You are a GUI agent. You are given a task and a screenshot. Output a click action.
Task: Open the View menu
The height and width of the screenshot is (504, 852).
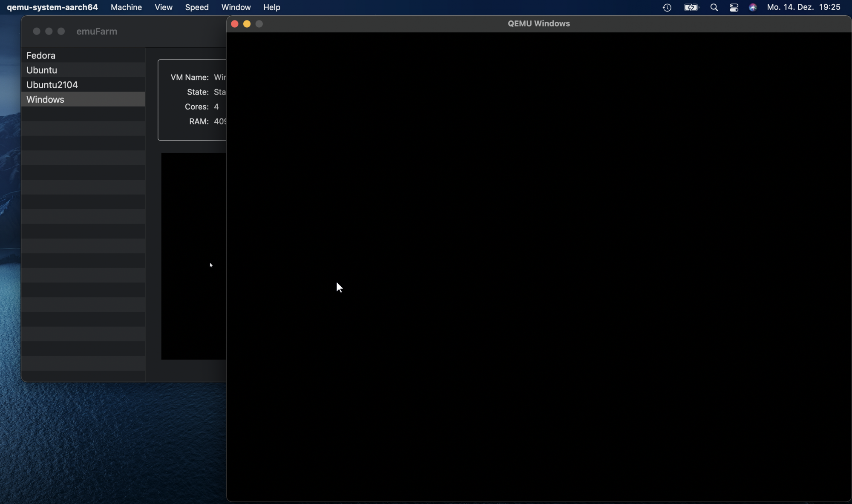pyautogui.click(x=164, y=7)
